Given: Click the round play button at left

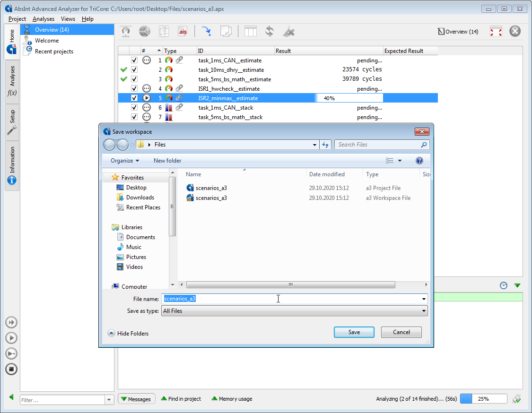Looking at the screenshot, I should pos(11,338).
